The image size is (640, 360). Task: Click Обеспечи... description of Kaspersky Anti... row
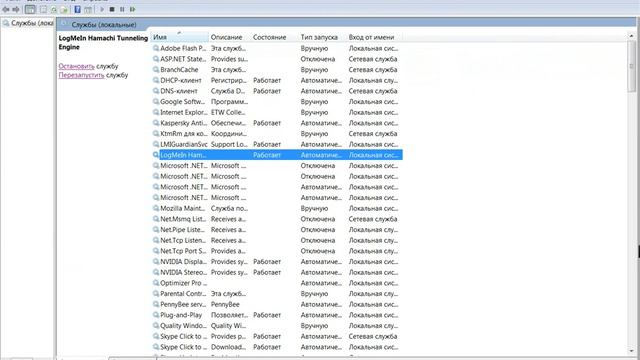coord(229,123)
